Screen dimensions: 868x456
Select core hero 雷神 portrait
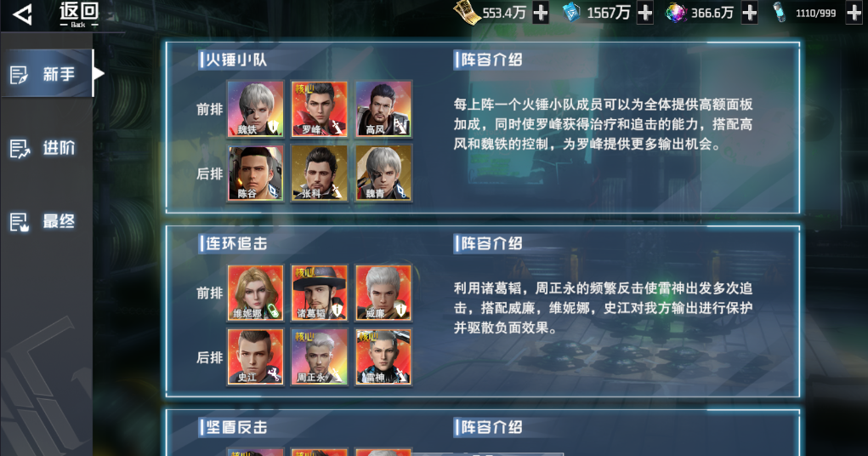[x=383, y=356]
